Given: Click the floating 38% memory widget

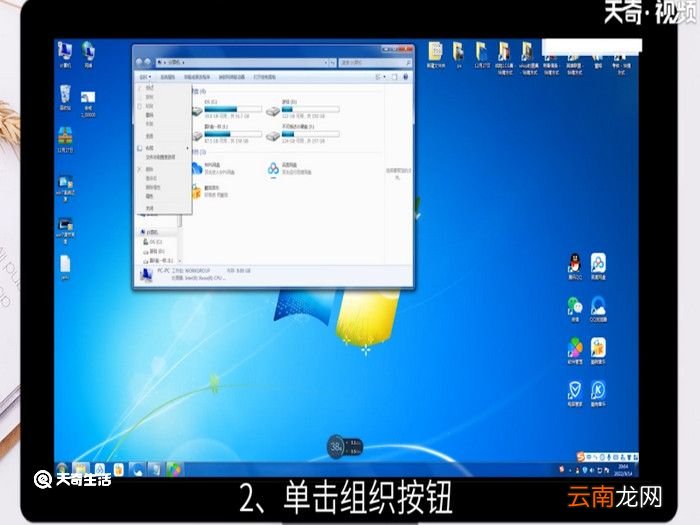Looking at the screenshot, I should click(x=344, y=447).
